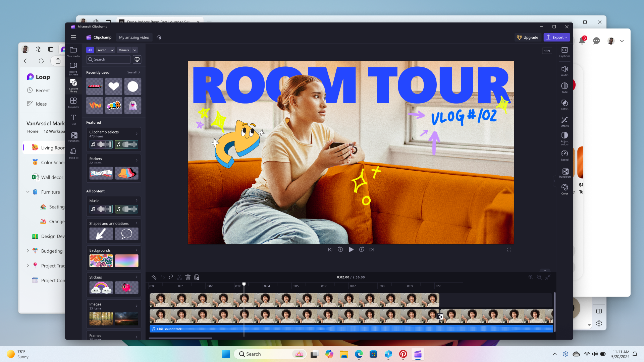
Task: Open Adjust colors panel
Action: pos(565,138)
